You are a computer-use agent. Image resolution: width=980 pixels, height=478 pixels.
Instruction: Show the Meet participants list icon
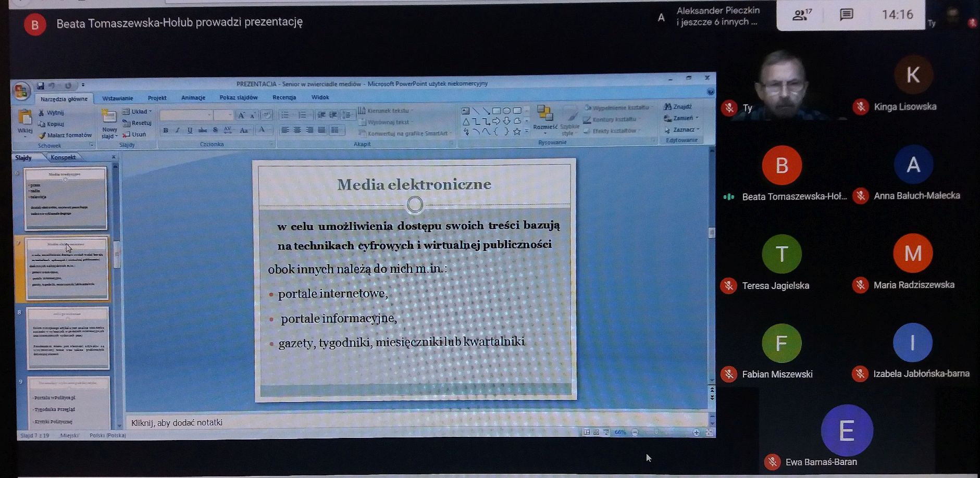(x=801, y=15)
